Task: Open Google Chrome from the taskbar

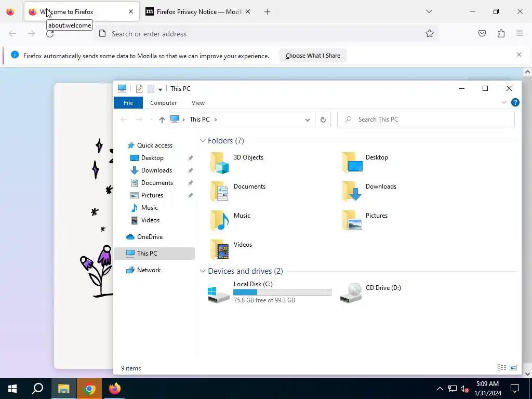Action: coord(89,389)
